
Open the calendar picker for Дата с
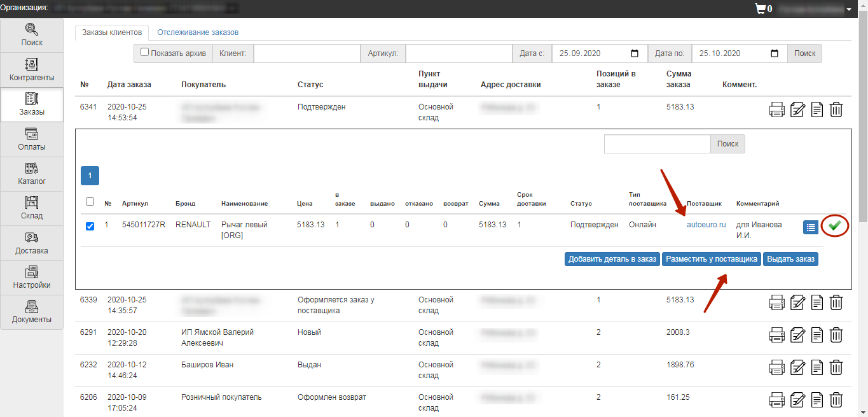click(635, 53)
